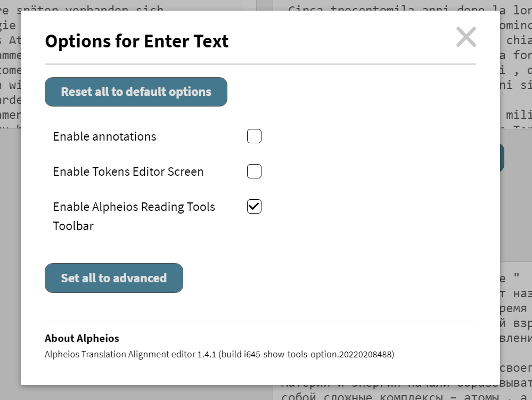
Task: Enable the Tokens Editor Screen checkbox
Action: tap(254, 171)
